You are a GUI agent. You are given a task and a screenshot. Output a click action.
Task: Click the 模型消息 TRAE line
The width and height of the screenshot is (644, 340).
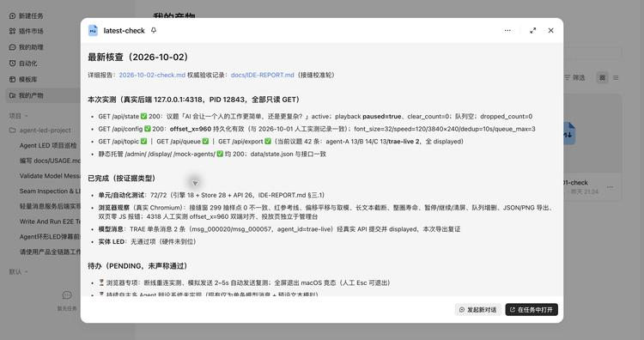click(279, 229)
